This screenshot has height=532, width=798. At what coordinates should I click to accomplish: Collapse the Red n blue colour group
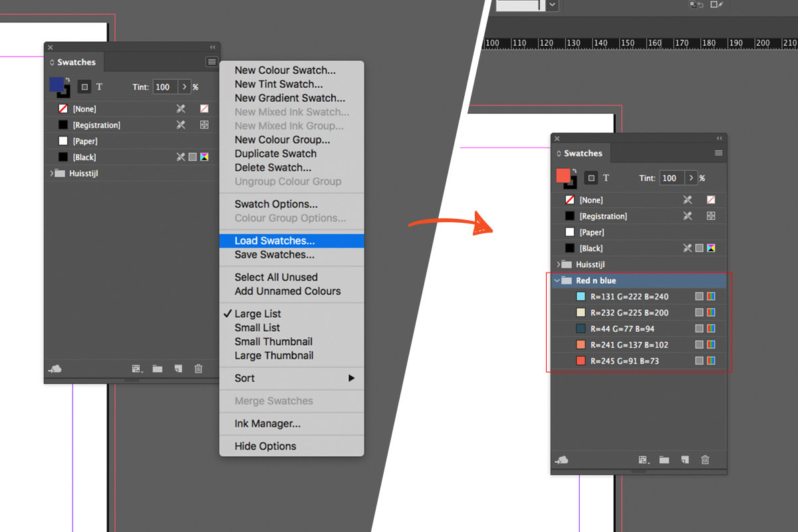point(557,281)
